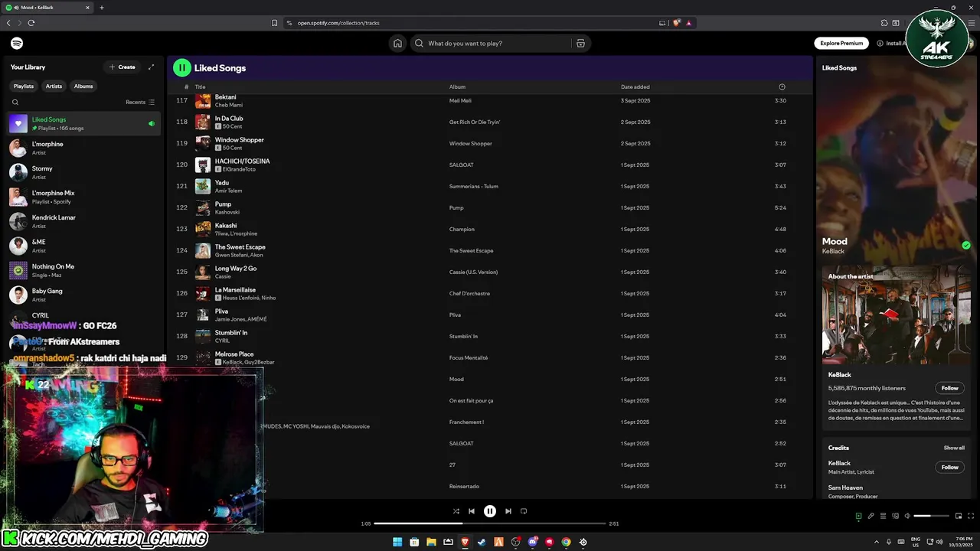Viewport: 980px width, 551px height.
Task: Open the L'morphine Mix playlist
Action: tap(84, 197)
